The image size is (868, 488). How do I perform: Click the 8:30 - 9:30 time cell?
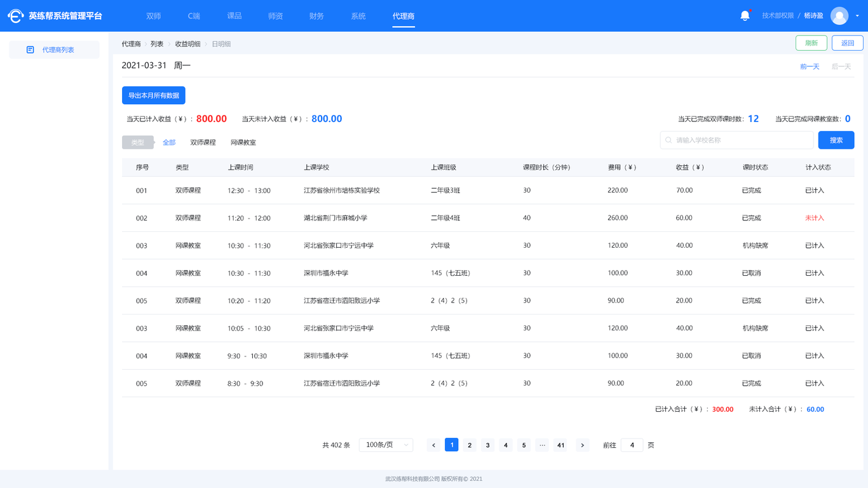tap(245, 384)
